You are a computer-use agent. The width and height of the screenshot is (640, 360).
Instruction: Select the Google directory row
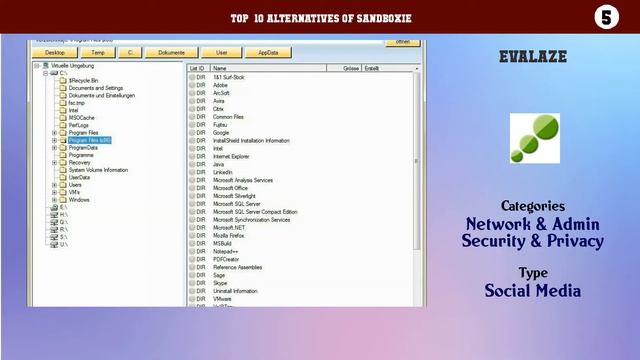300,133
